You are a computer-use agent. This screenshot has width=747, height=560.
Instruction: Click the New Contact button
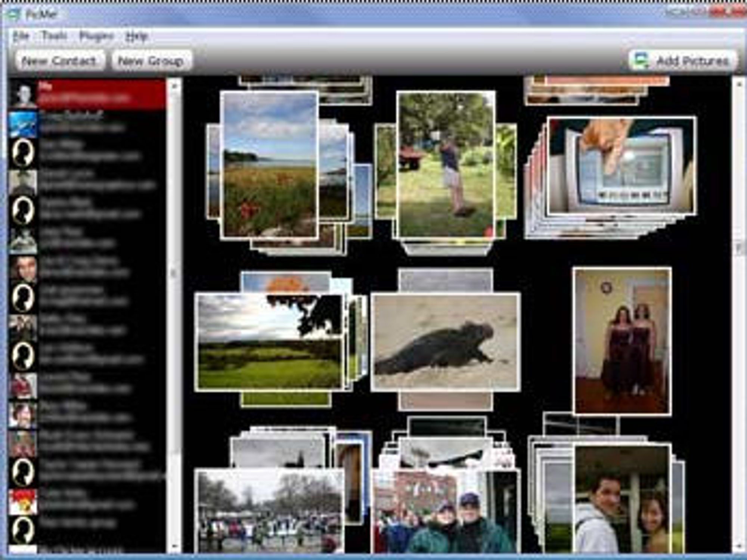pyautogui.click(x=59, y=61)
